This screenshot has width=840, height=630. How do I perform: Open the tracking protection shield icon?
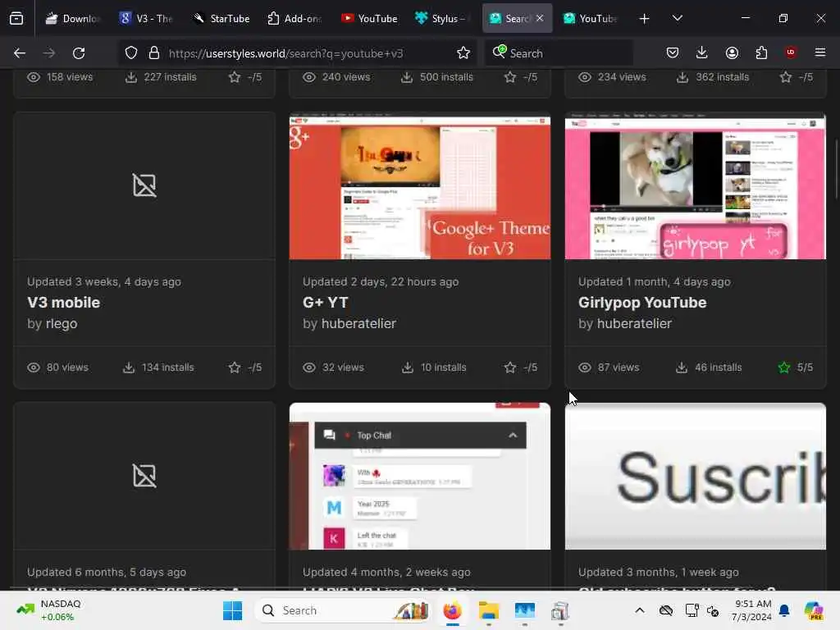click(131, 53)
